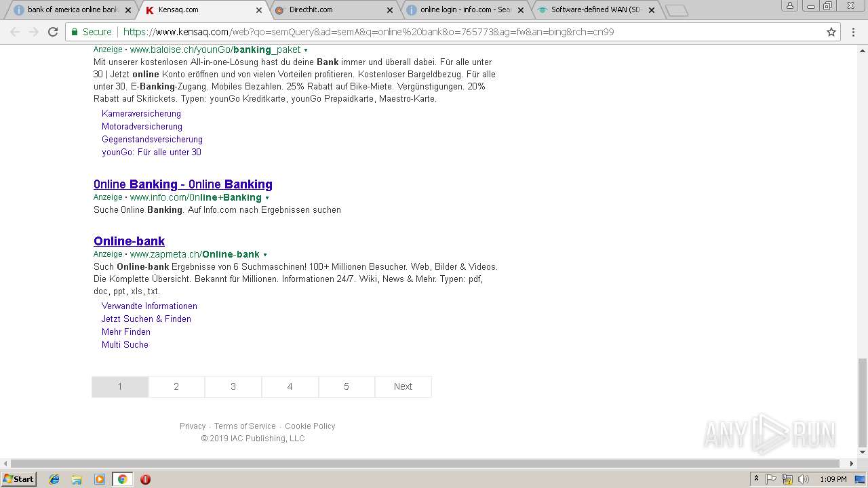Open the Verwandte Informationen link

coord(149,306)
